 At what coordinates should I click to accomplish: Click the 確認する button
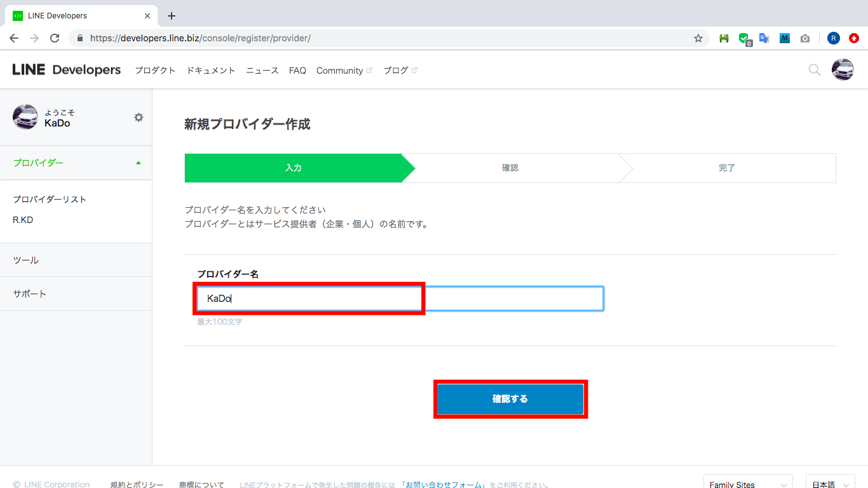pyautogui.click(x=510, y=399)
